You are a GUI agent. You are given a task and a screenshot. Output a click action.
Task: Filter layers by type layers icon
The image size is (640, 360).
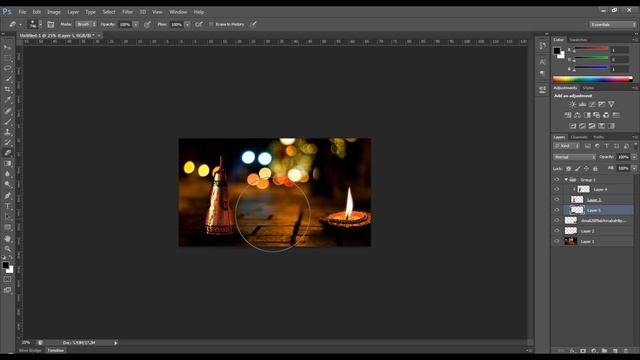click(x=607, y=146)
